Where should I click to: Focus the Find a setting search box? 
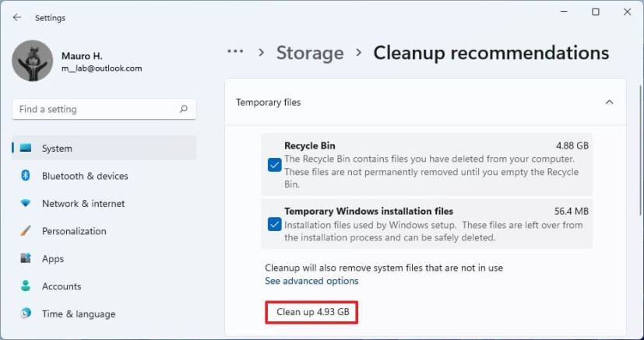(x=93, y=109)
